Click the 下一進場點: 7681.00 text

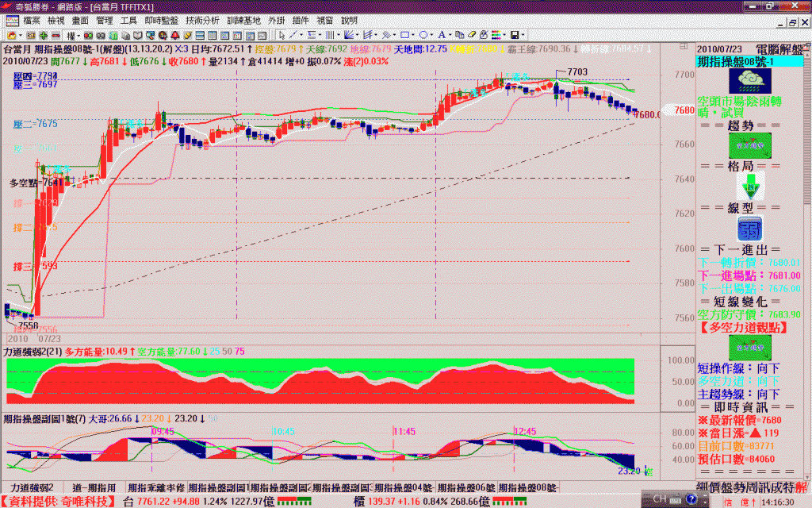point(749,275)
